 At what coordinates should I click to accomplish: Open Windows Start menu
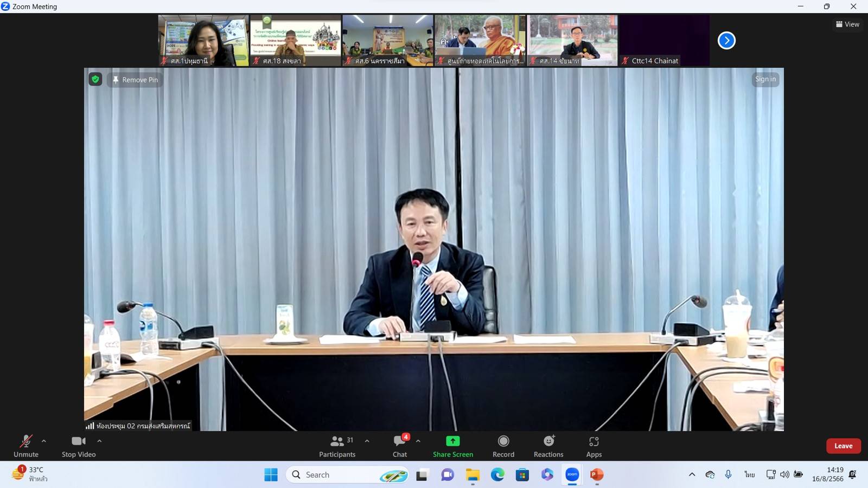271,474
